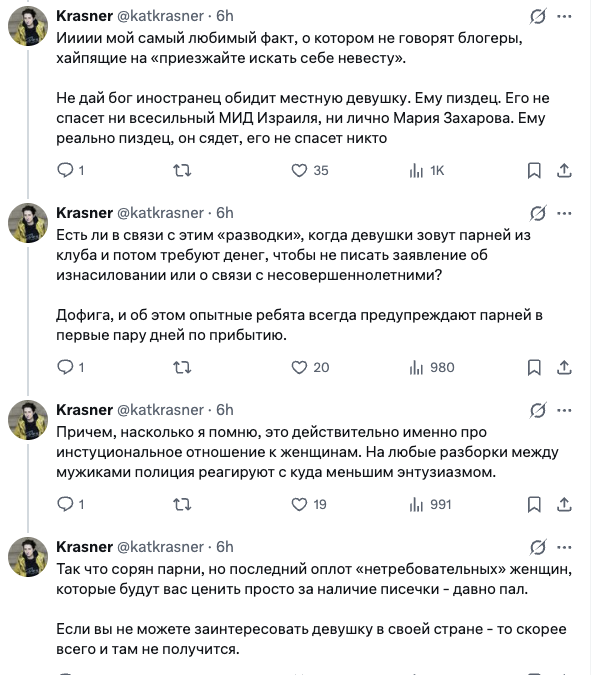
Task: View analytics showing 1K views
Action: pyautogui.click(x=426, y=170)
